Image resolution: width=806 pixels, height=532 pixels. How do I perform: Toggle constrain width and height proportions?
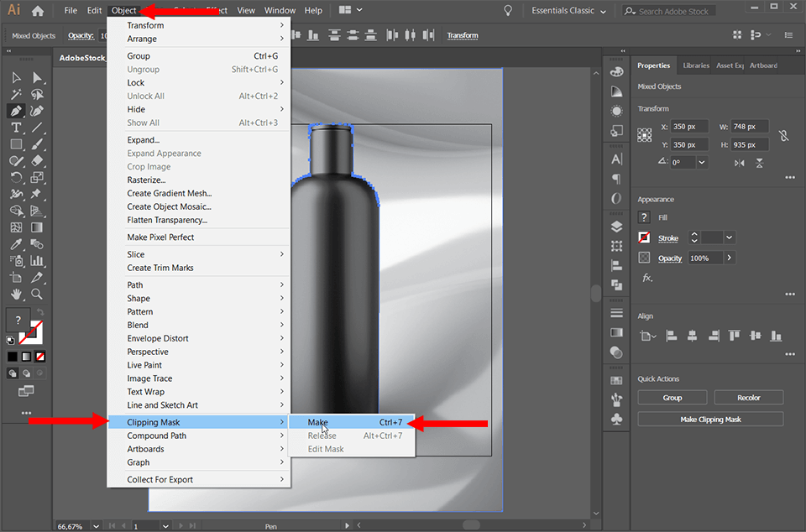coord(783,136)
